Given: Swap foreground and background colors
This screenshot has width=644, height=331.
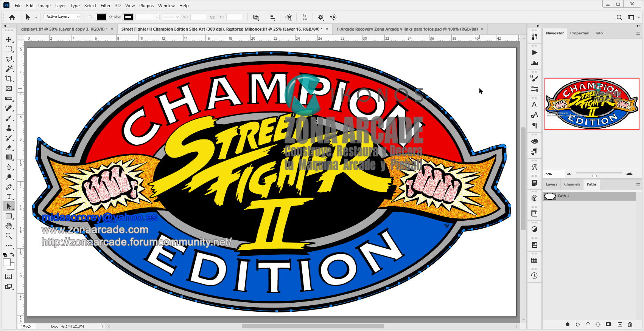Looking at the screenshot, I should [12, 255].
